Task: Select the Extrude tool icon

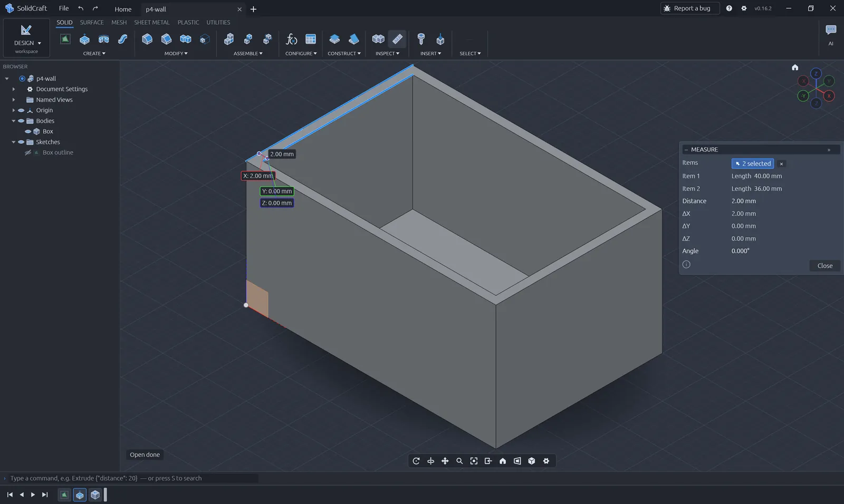Action: click(x=84, y=39)
